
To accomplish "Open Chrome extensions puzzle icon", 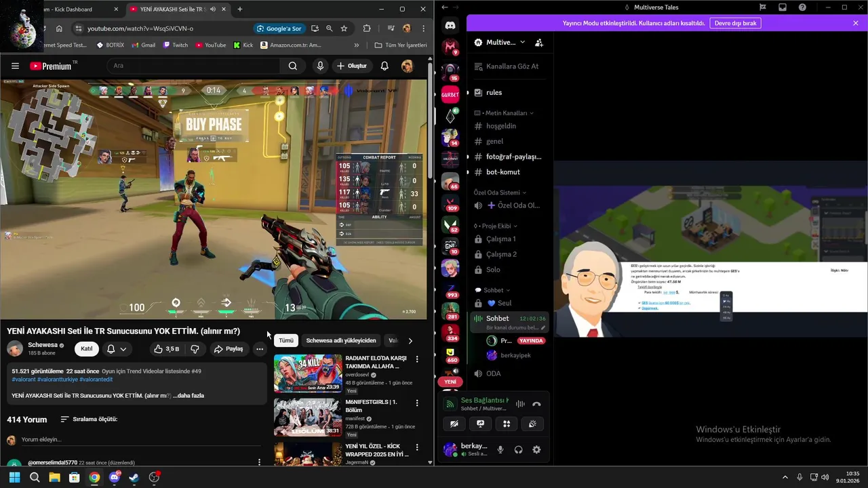I will [x=367, y=28].
